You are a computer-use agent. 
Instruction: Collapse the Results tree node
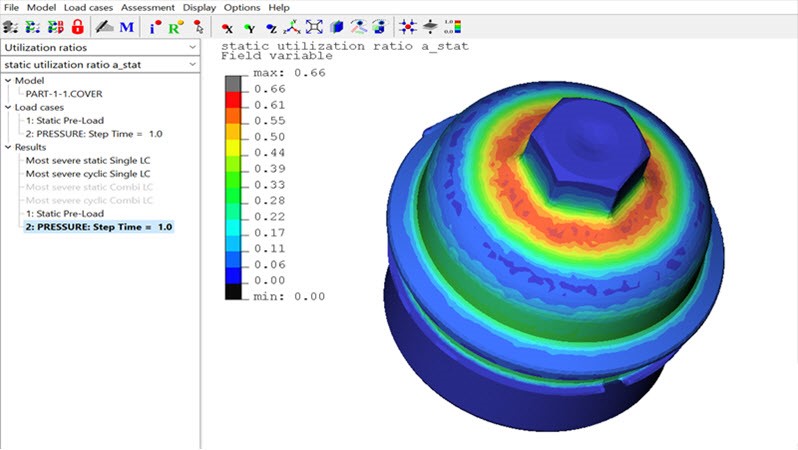[8, 147]
